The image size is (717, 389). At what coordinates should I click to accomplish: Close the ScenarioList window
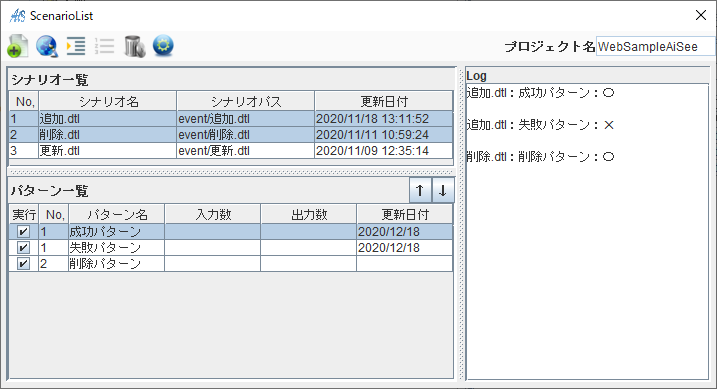point(701,15)
